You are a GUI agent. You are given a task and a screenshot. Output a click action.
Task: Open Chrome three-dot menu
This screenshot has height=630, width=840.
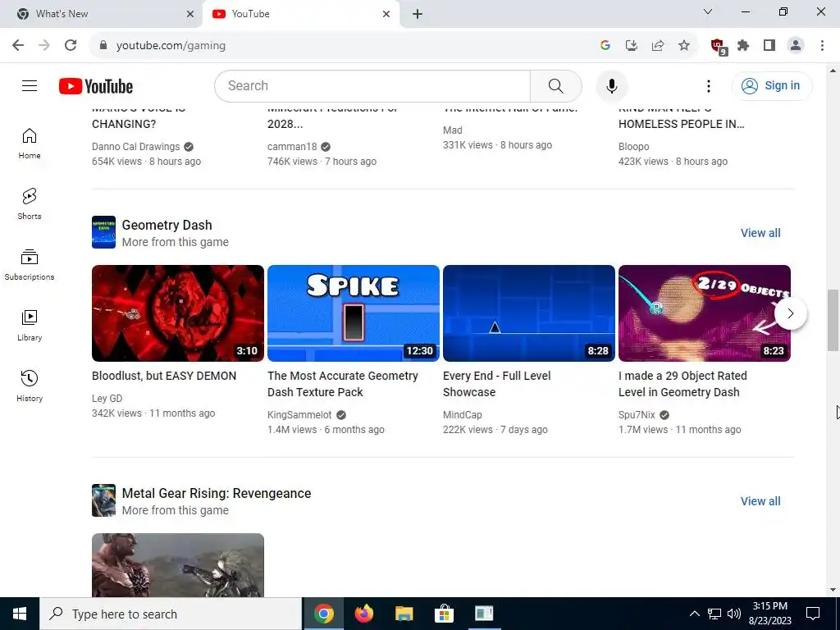822,45
